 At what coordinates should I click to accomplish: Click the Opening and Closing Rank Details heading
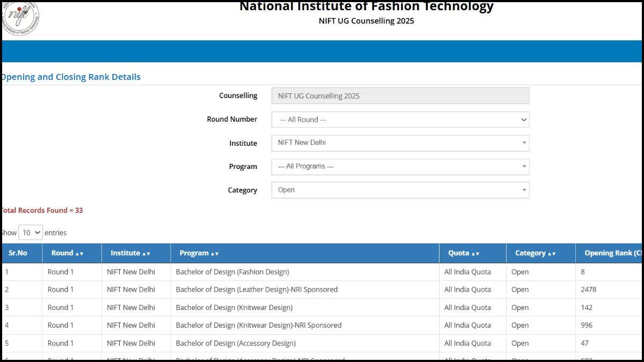click(x=70, y=77)
